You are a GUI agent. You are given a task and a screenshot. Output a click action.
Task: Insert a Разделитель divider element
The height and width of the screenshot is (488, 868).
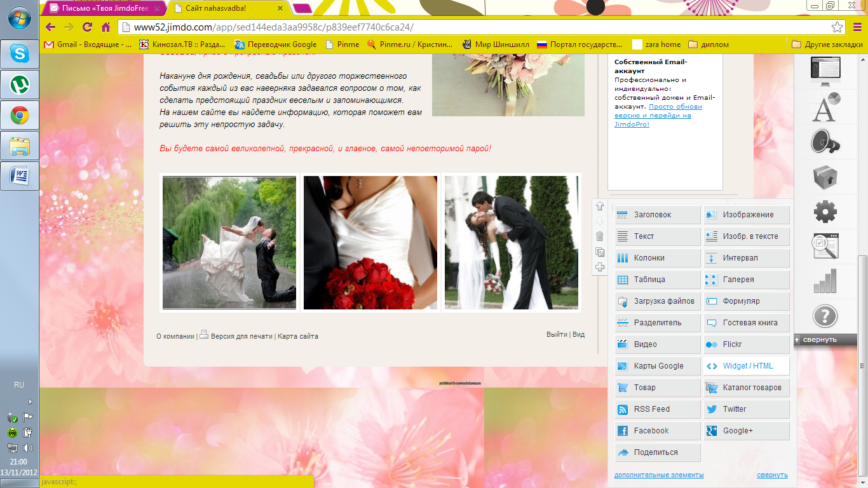[x=658, y=323]
